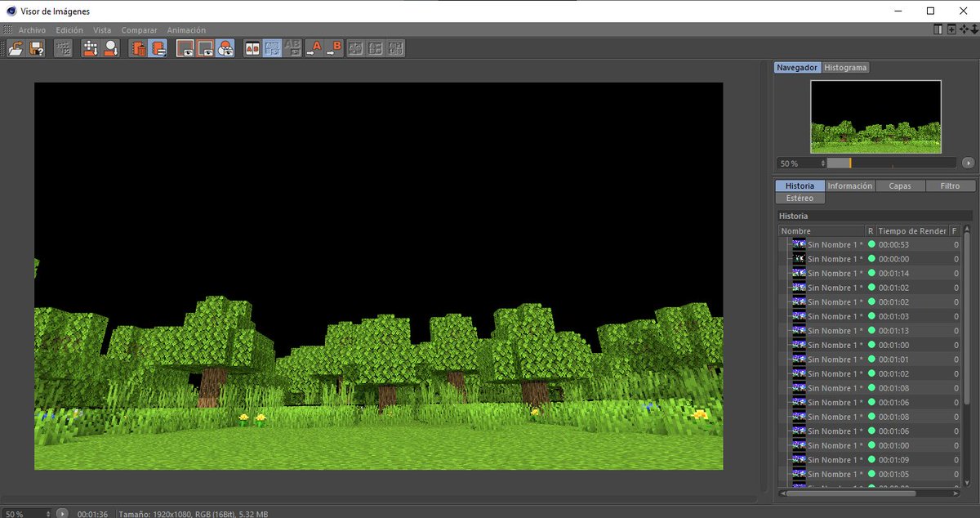
Task: Select history entry with render time 00:00:53
Action: tap(870, 244)
